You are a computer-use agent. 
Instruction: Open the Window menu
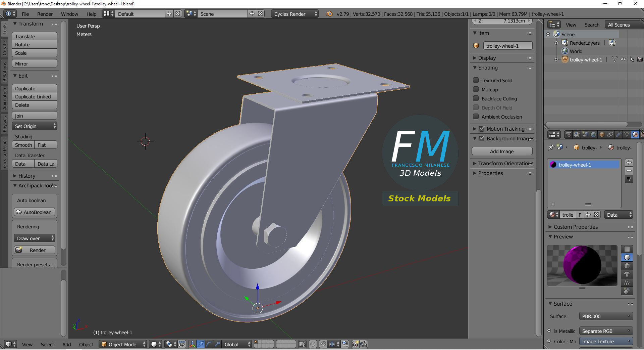pos(69,14)
